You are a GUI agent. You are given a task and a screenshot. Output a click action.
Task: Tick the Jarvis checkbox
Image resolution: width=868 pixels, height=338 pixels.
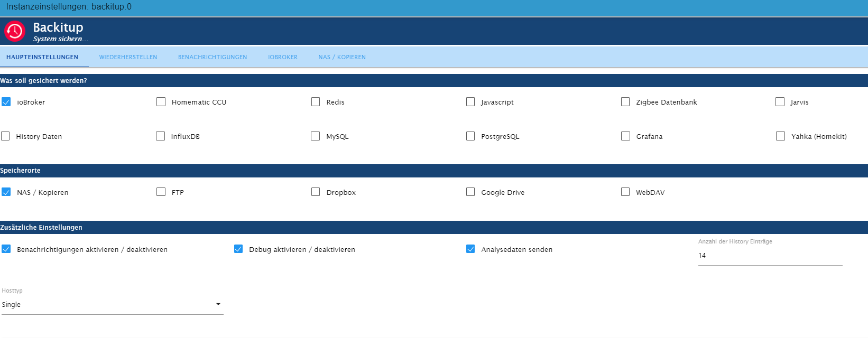[780, 102]
